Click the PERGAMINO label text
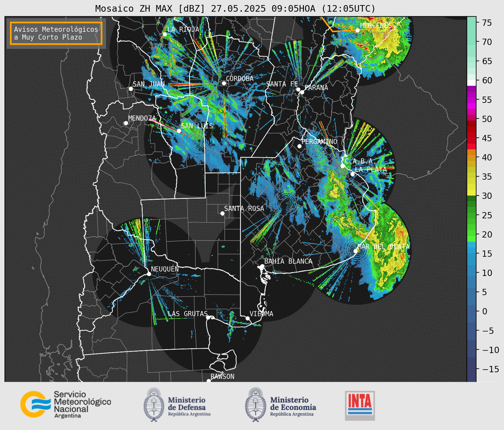The image size is (504, 430). 319,141
